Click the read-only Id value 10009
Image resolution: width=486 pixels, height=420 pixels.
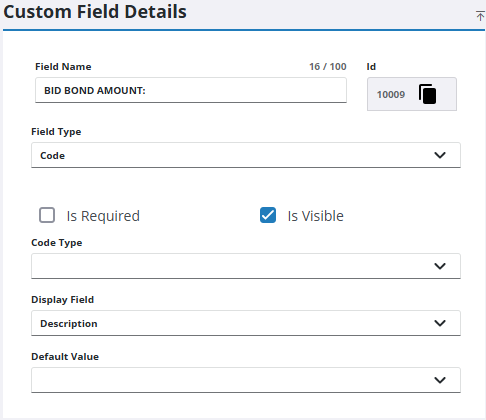pyautogui.click(x=391, y=95)
